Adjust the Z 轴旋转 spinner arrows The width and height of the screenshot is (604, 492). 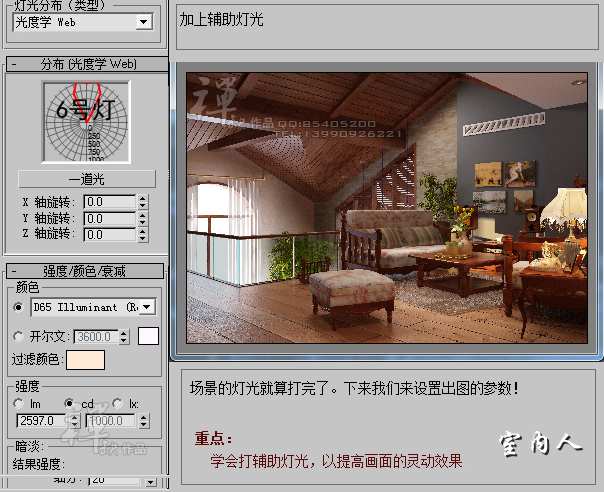pos(143,235)
